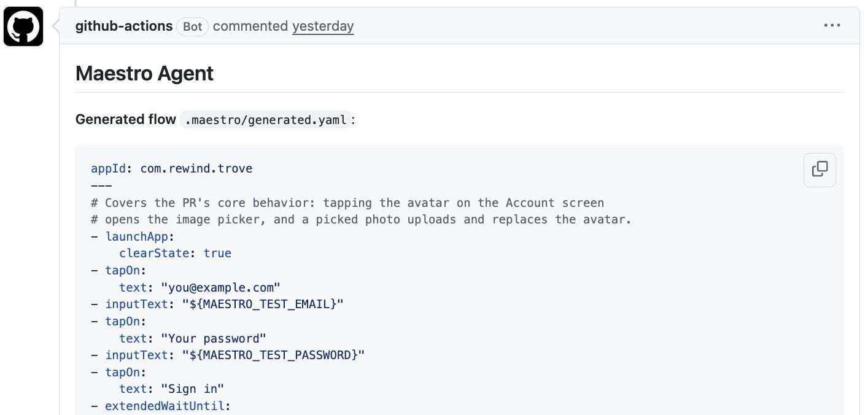This screenshot has width=868, height=415.
Task: Click the GitHub Octocat avatar icon
Action: [x=23, y=26]
